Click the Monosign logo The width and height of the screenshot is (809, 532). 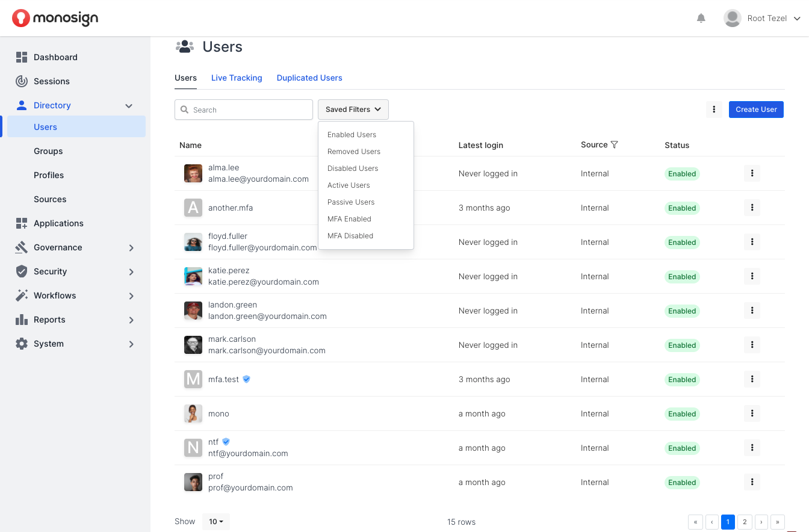(55, 18)
